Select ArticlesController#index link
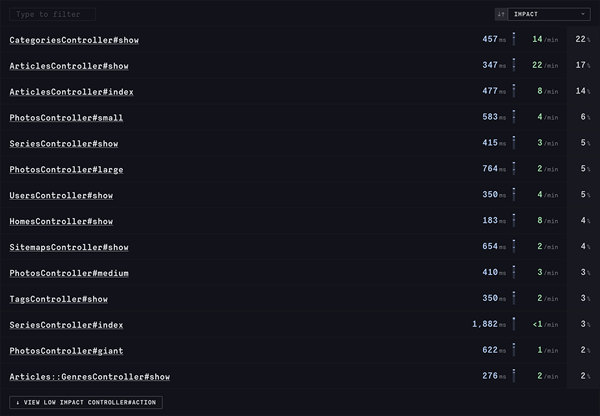This screenshot has width=600, height=416. (x=72, y=92)
